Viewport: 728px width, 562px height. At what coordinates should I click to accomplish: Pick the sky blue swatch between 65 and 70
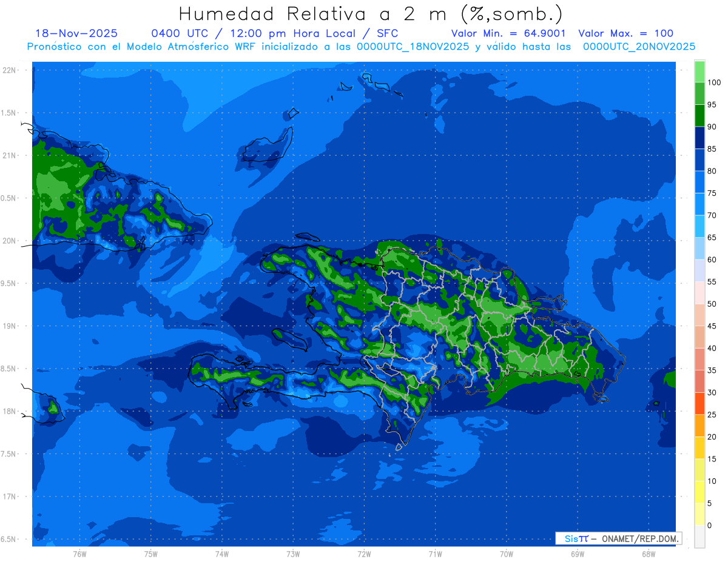(699, 226)
